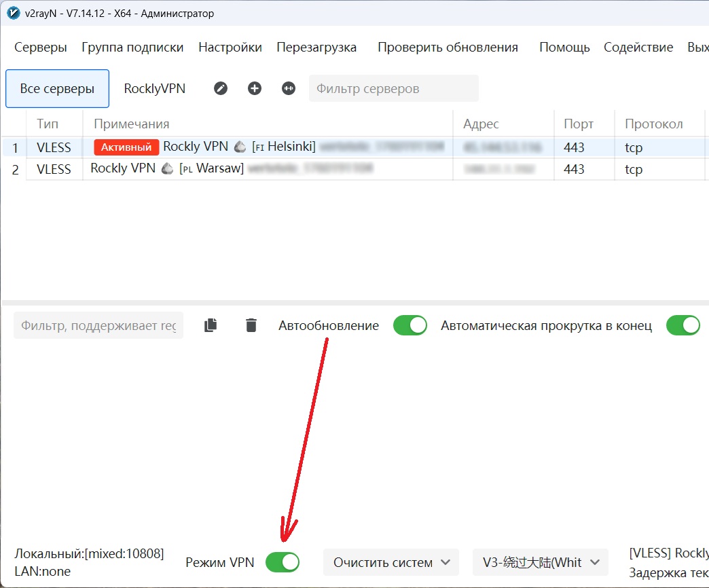Click the round icon right of the plus
Viewport: 709px width, 588px height.
tap(289, 88)
